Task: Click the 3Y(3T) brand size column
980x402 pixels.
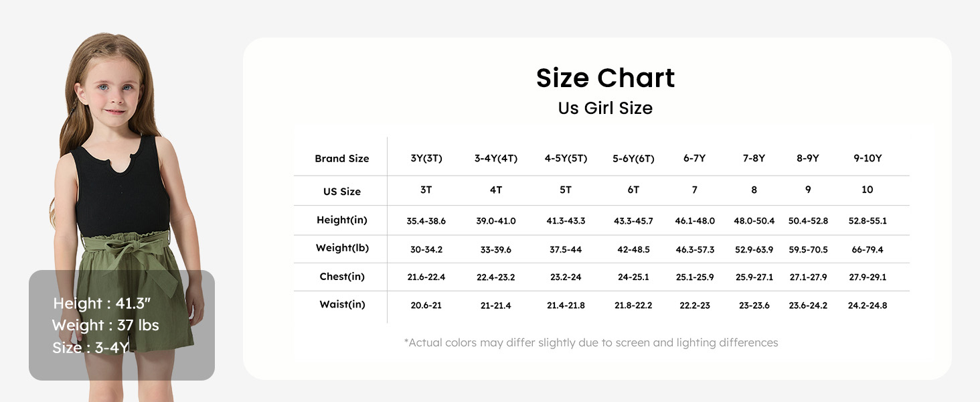Action: (426, 159)
